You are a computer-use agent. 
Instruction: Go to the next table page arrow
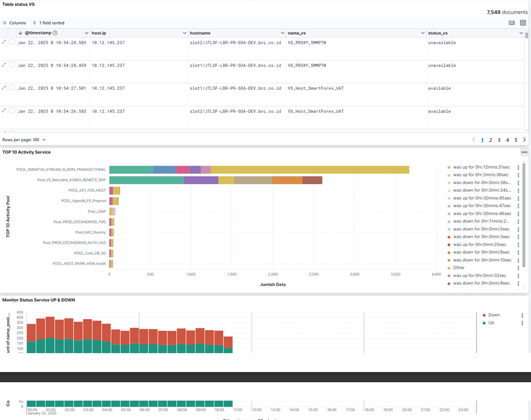[x=524, y=140]
